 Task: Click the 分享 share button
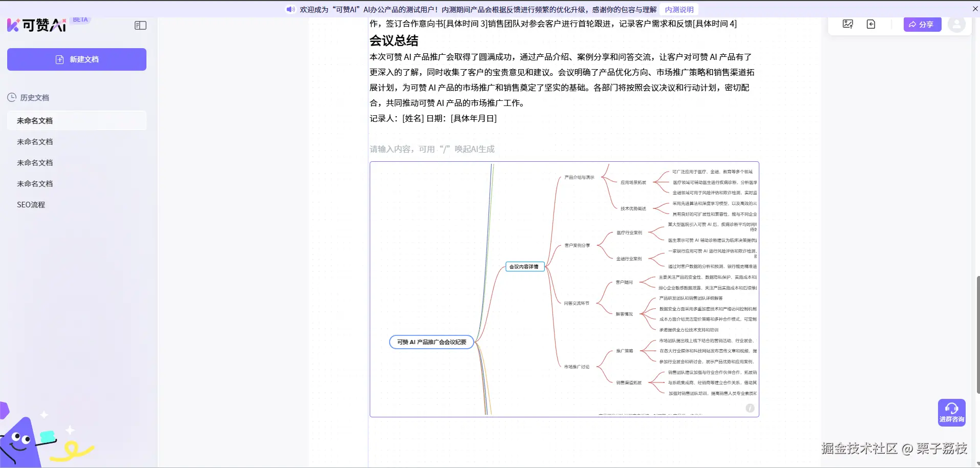(x=922, y=24)
